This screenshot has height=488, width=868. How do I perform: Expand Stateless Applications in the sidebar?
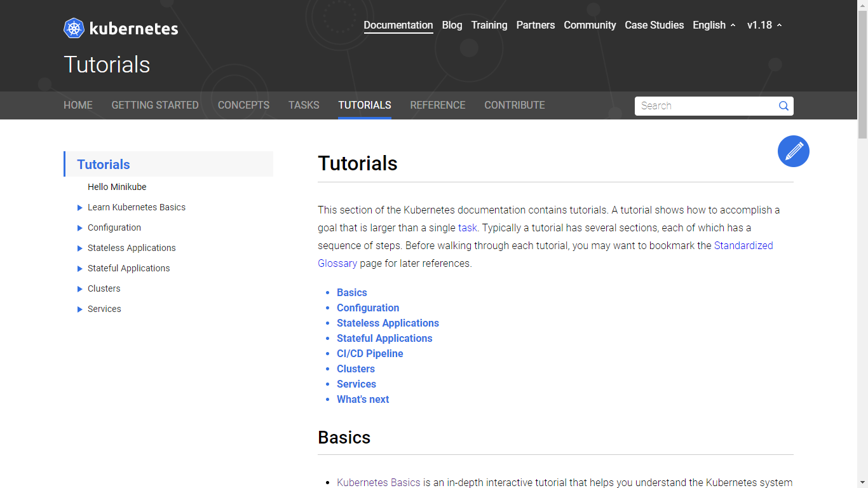coord(80,248)
